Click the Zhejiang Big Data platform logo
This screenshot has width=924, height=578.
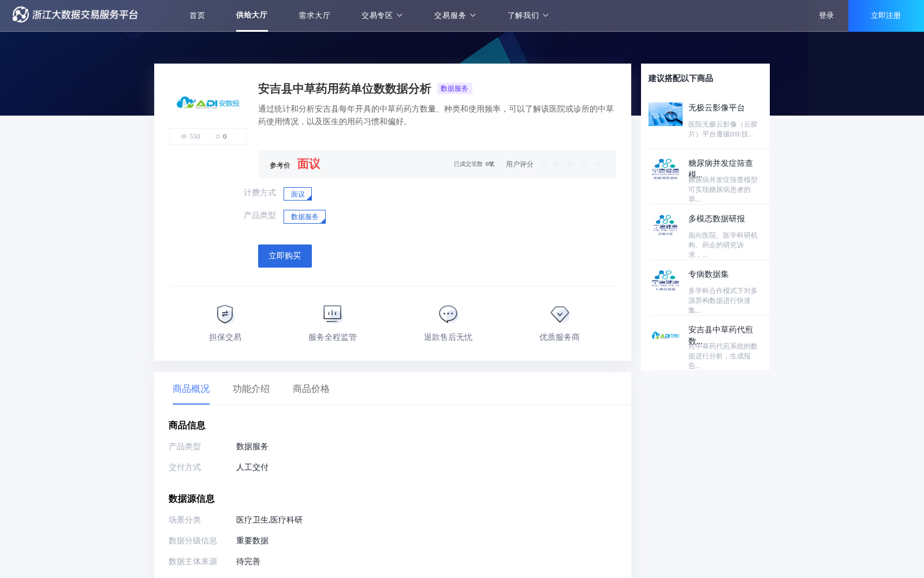click(75, 14)
